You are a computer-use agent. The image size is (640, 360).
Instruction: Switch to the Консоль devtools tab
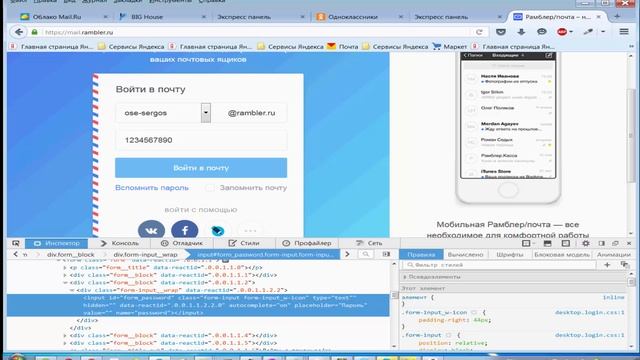coord(120,243)
